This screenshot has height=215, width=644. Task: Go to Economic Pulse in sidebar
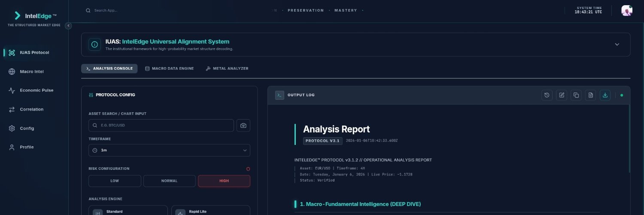(x=36, y=90)
